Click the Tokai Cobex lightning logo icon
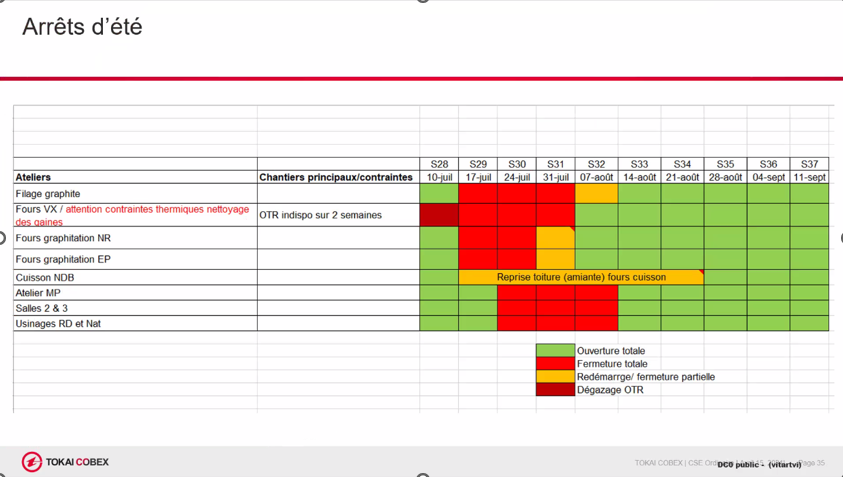The image size is (843, 477). tap(32, 462)
